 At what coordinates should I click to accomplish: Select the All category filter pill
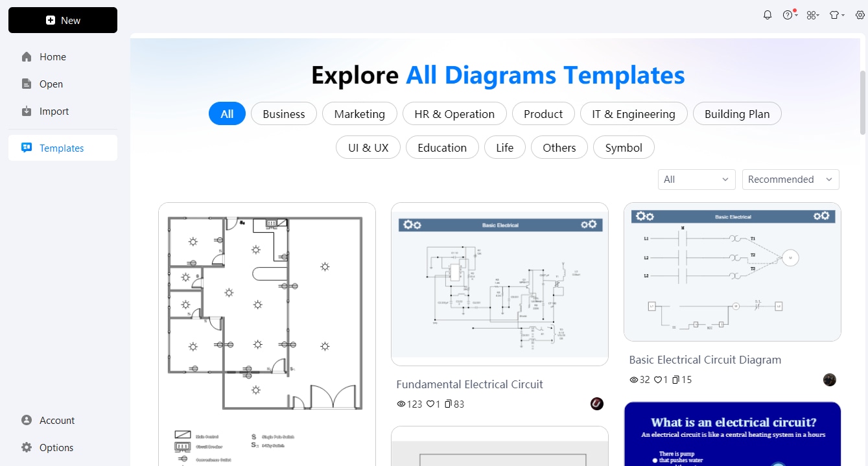227,114
